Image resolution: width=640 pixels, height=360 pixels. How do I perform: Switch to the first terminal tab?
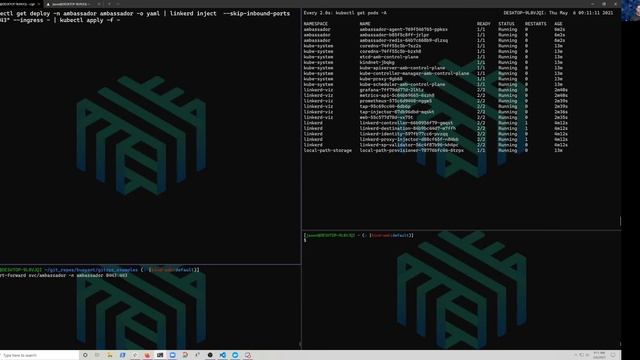click(x=20, y=4)
